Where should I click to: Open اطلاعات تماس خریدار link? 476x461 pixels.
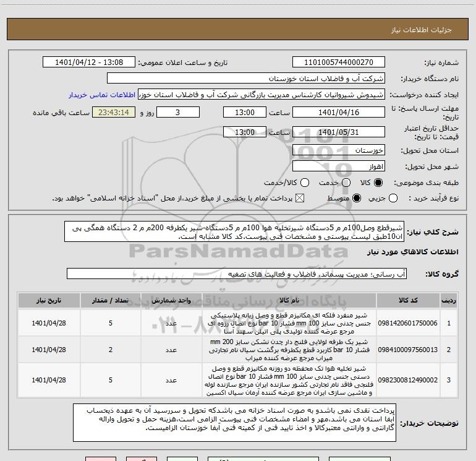(x=102, y=95)
